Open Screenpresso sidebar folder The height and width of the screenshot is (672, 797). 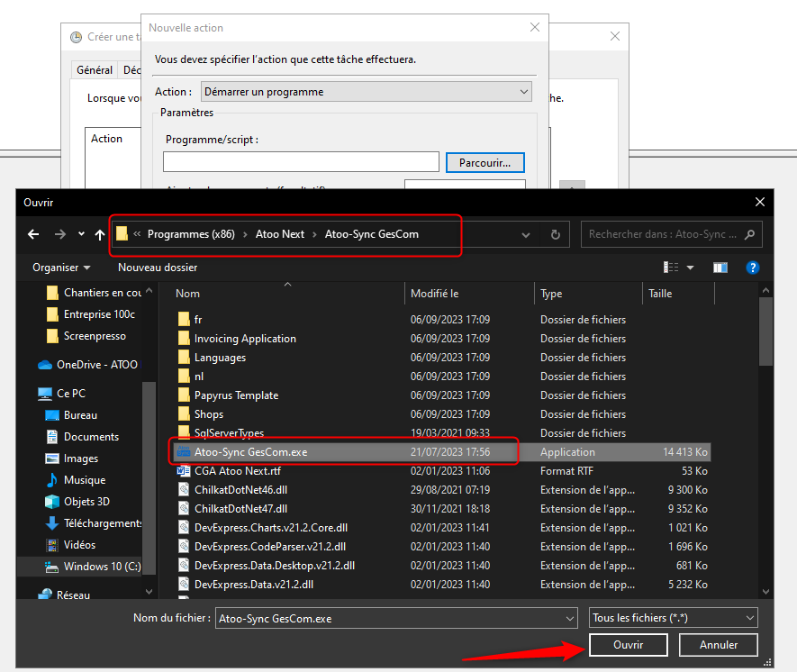pyautogui.click(x=86, y=336)
